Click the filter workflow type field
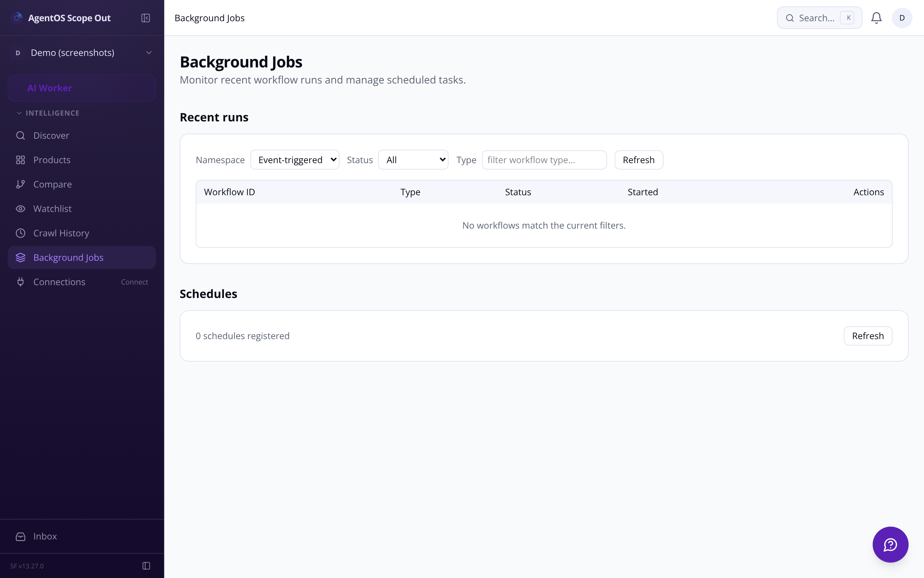 [544, 160]
